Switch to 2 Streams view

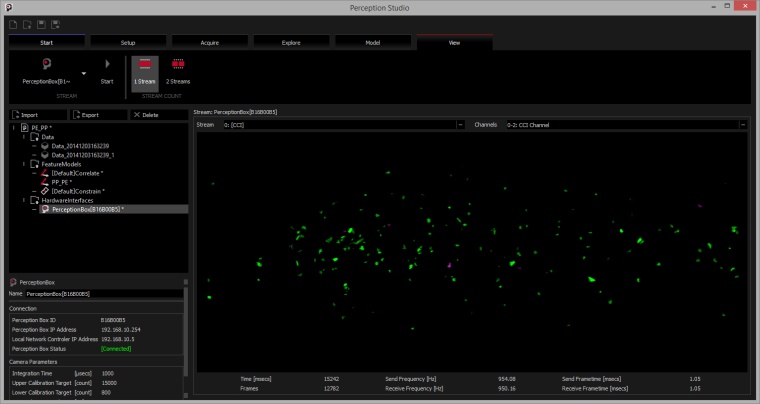pos(178,71)
